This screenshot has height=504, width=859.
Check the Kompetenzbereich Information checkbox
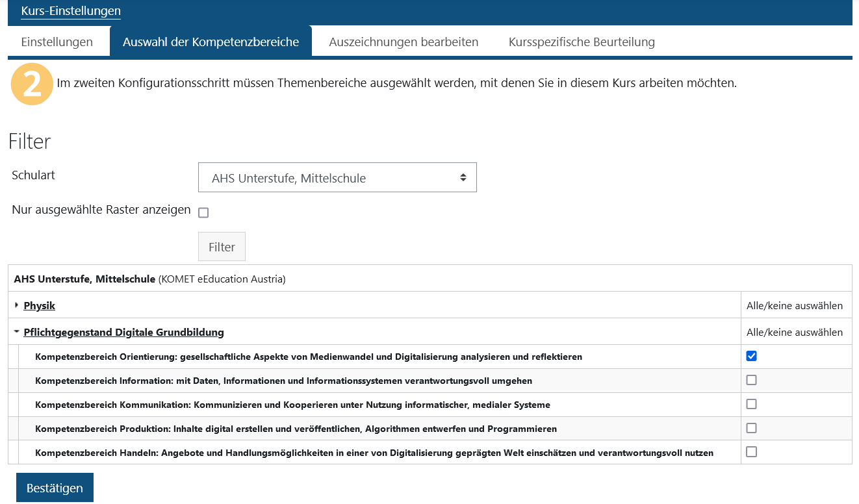point(752,379)
